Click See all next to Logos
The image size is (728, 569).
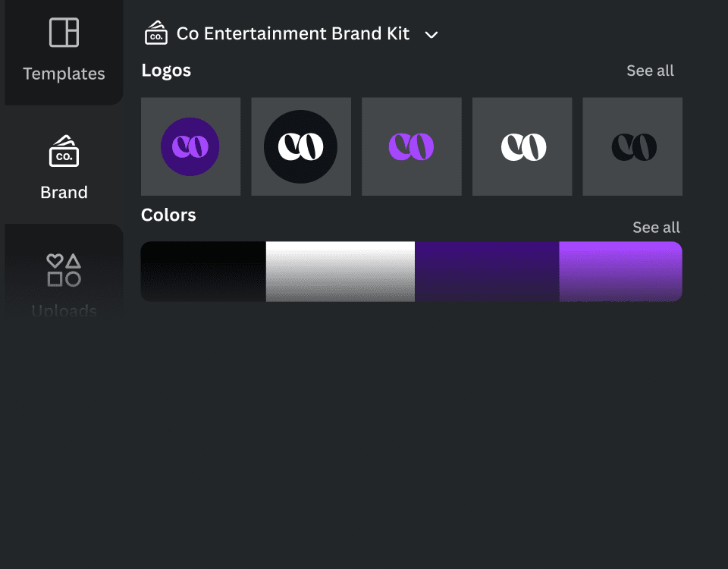(x=650, y=71)
